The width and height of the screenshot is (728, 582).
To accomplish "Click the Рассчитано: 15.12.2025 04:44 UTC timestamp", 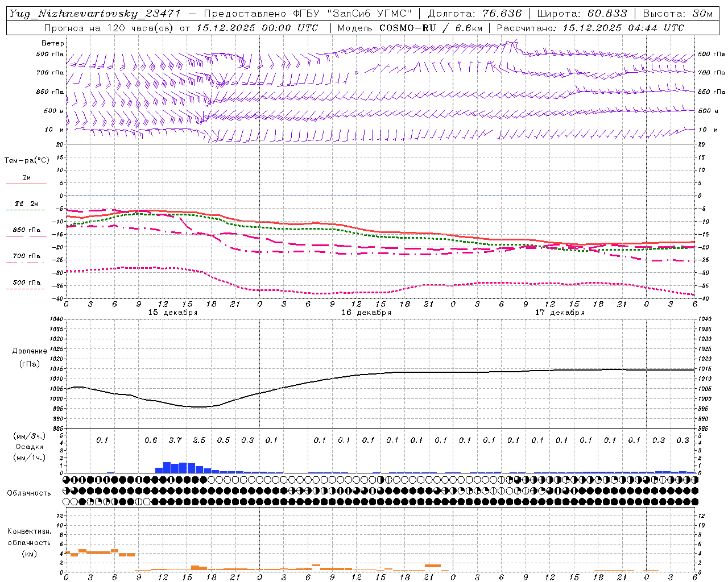I will (x=590, y=28).
